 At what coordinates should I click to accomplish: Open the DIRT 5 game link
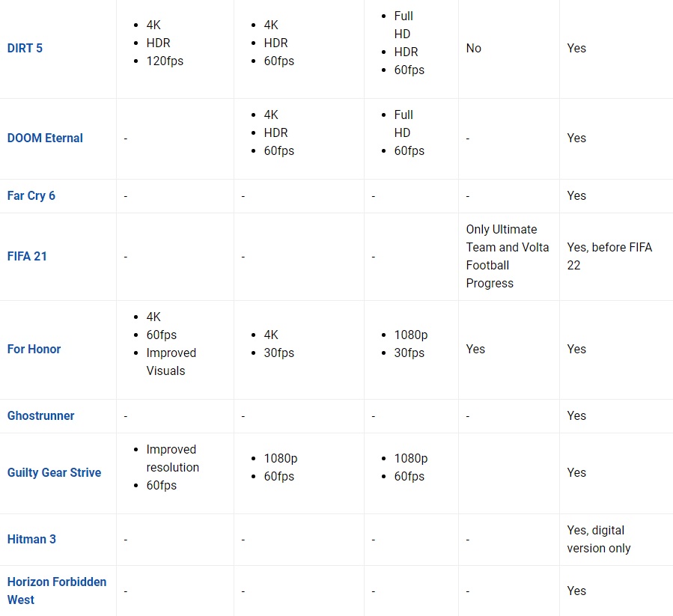click(x=25, y=48)
